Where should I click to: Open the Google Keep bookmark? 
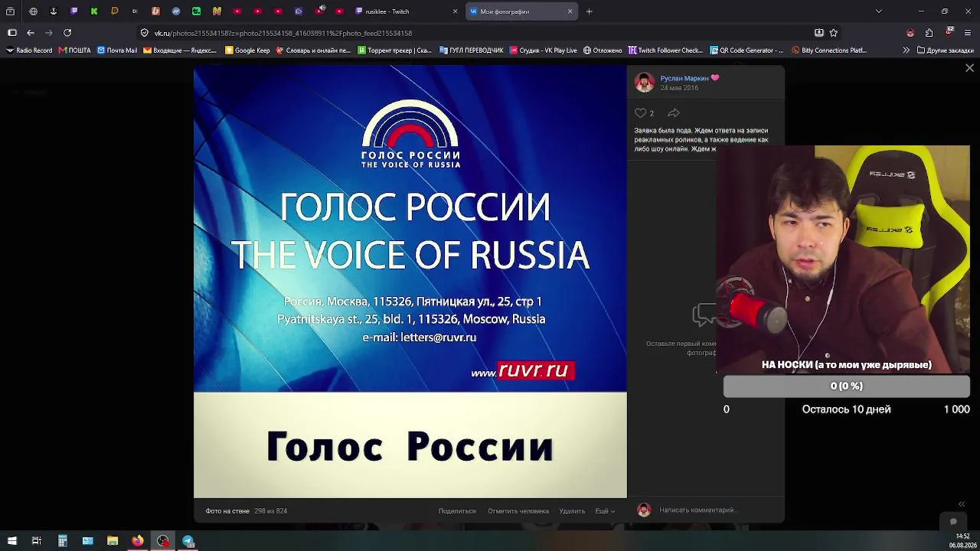pos(247,51)
